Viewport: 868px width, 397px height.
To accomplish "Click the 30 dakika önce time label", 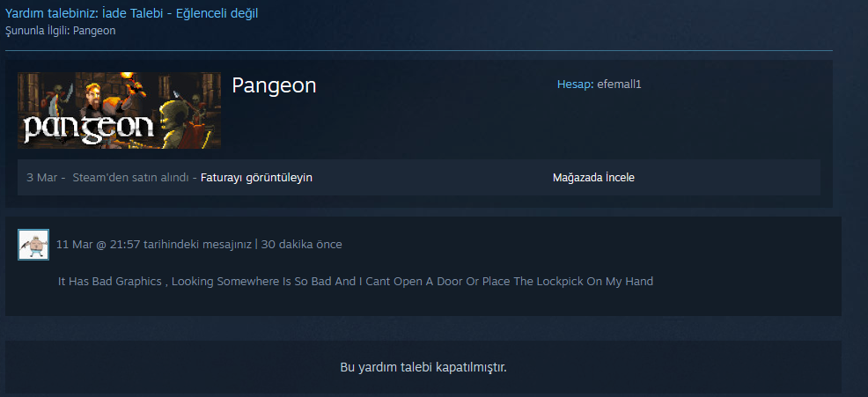I will pyautogui.click(x=302, y=244).
